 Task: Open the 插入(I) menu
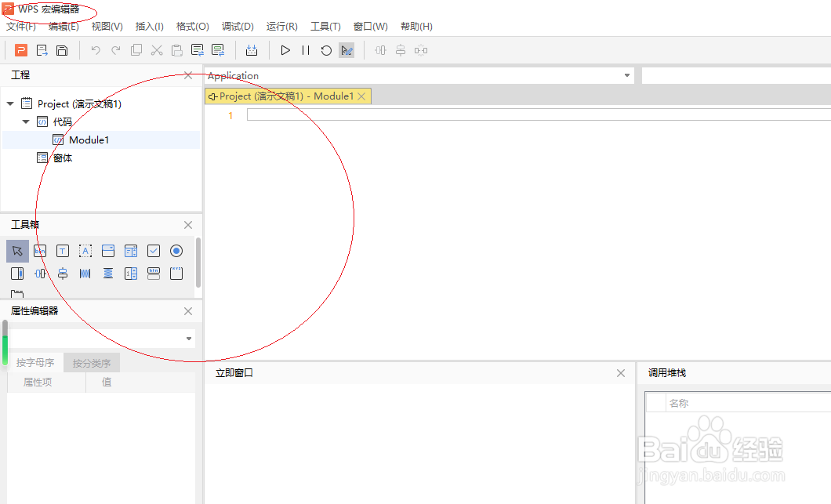point(150,27)
